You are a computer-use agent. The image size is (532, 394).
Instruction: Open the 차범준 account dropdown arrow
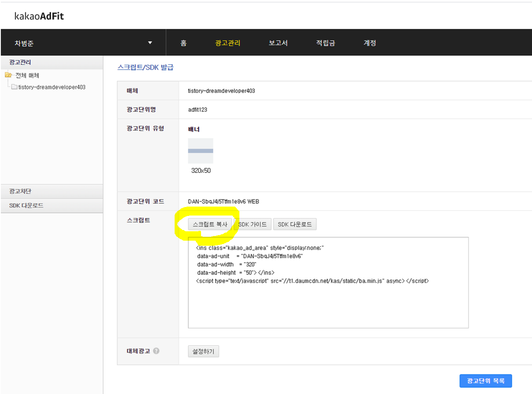[x=150, y=43]
